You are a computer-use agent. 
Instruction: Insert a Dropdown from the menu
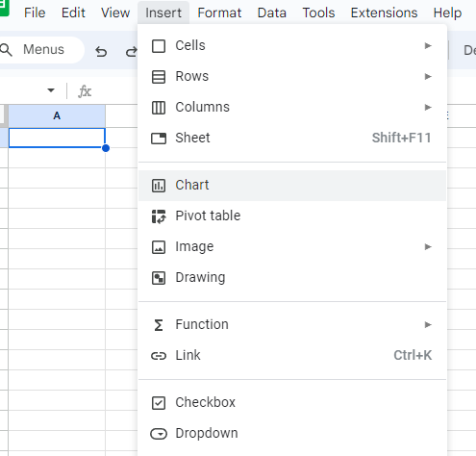pos(292,433)
